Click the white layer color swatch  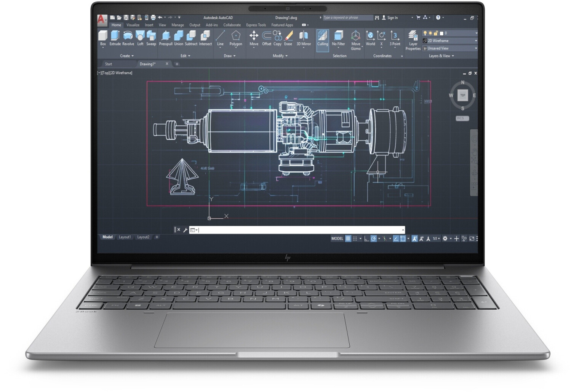pyautogui.click(x=441, y=33)
